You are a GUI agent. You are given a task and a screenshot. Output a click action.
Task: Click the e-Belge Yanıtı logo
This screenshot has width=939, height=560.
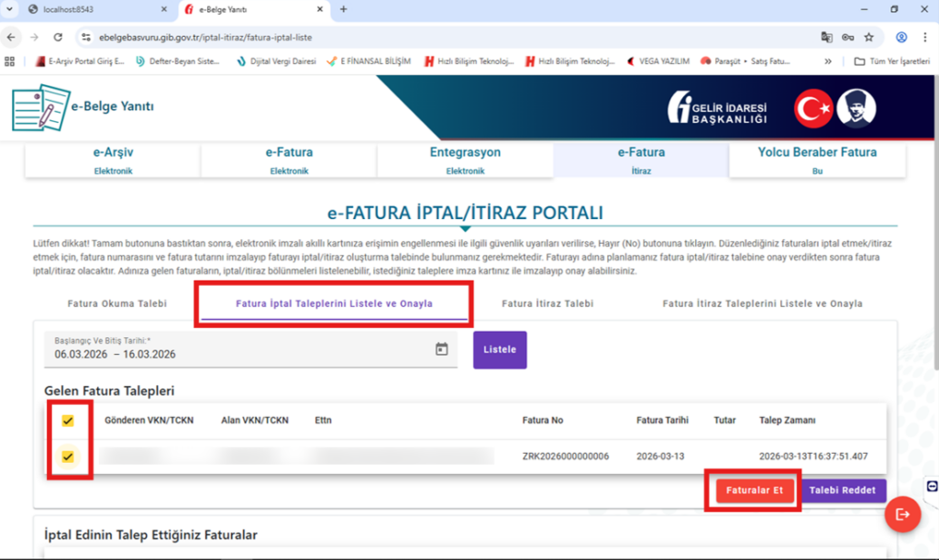(83, 106)
